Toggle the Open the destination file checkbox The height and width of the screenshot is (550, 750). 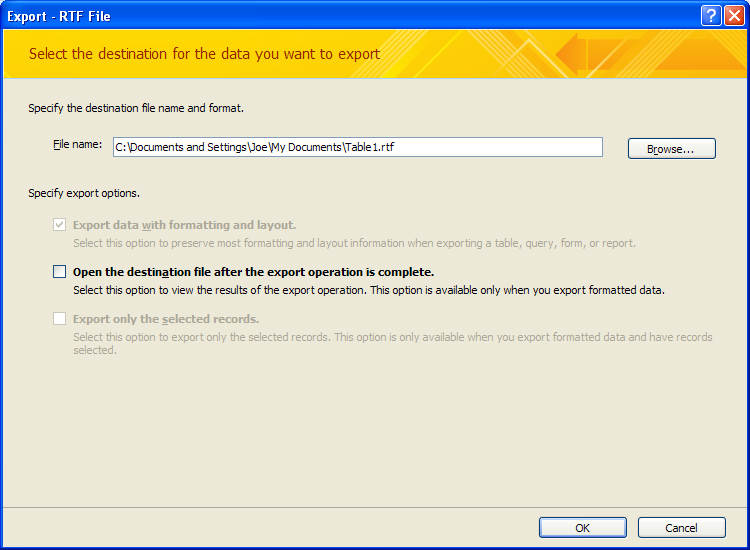(x=59, y=272)
